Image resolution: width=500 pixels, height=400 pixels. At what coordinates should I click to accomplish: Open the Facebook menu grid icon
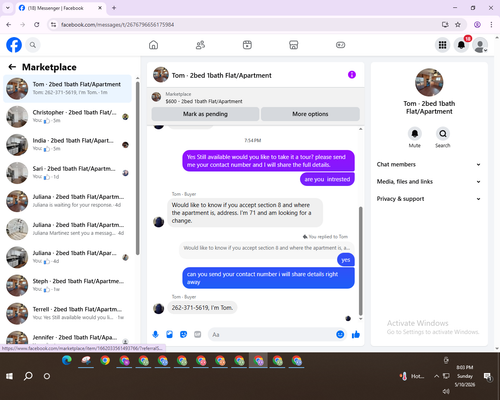coord(442,45)
